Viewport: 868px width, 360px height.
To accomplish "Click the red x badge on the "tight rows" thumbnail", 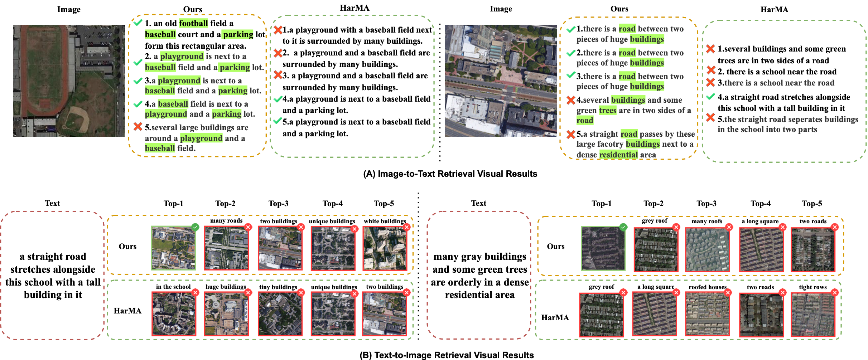I will [835, 293].
